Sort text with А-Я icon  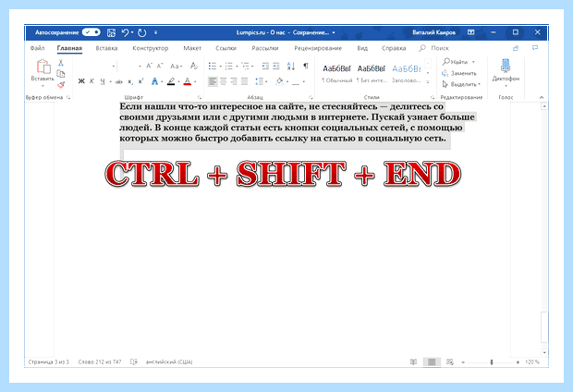[291, 66]
